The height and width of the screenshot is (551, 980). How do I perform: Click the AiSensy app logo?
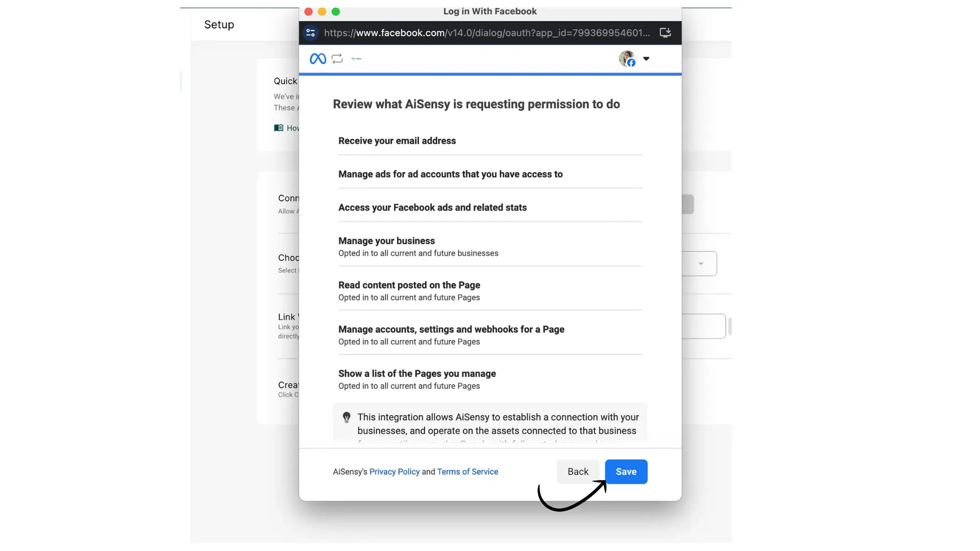click(356, 59)
